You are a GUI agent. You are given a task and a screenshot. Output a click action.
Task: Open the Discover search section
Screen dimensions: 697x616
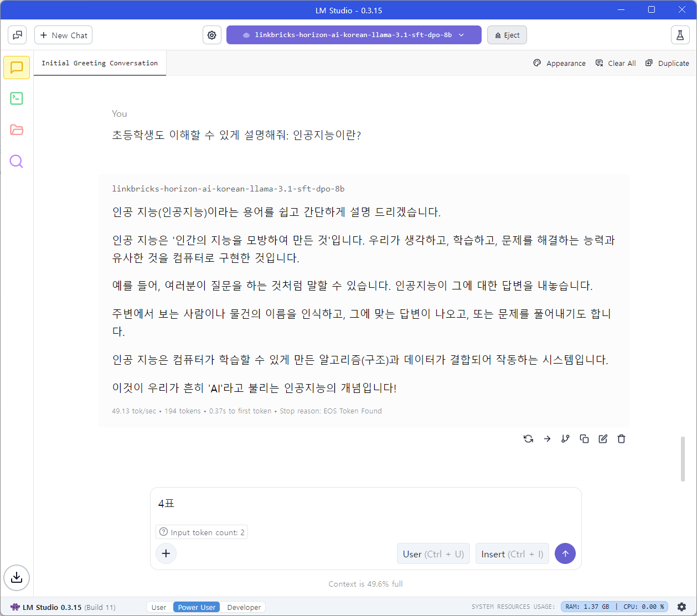[17, 162]
